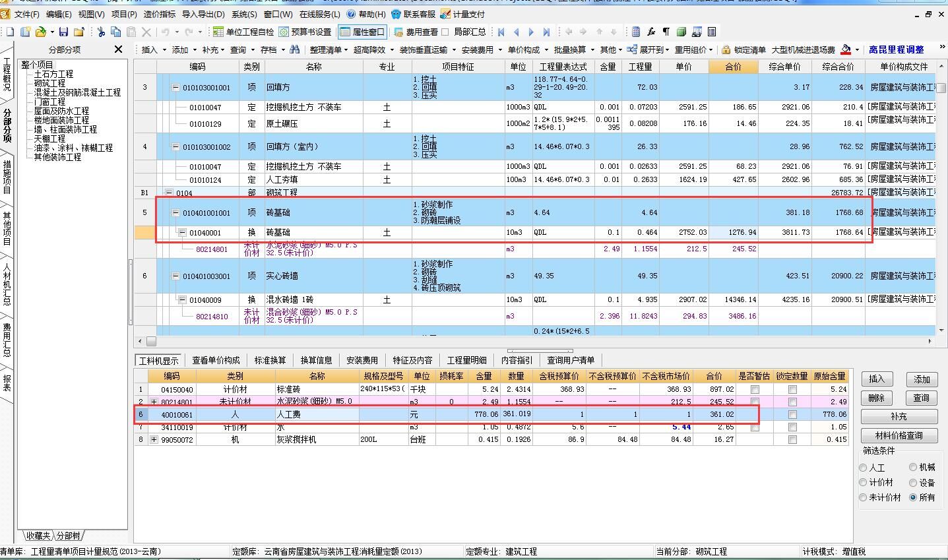This screenshot has height=560, width=948.
Task: Select 屋面及防水工程 in the tree
Action: pos(61,111)
